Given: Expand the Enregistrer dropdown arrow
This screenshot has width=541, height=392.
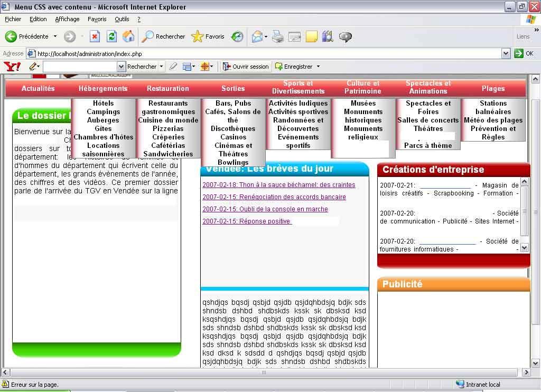Looking at the screenshot, I should click(x=318, y=66).
